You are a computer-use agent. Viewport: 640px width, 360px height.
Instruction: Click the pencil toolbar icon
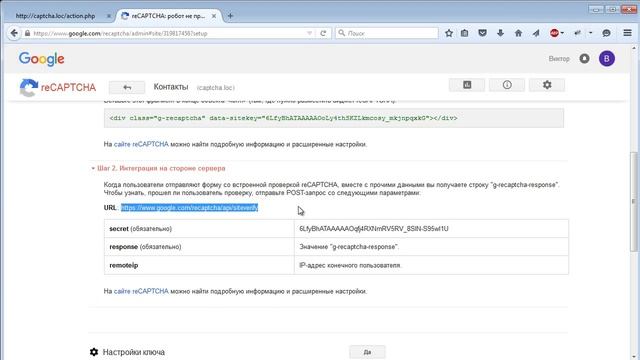578,33
